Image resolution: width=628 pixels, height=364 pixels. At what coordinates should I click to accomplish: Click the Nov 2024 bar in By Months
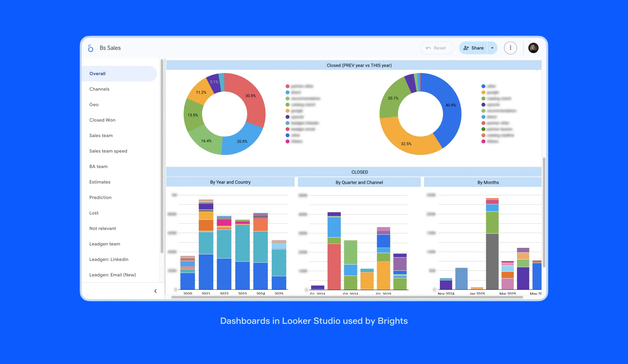click(x=446, y=284)
